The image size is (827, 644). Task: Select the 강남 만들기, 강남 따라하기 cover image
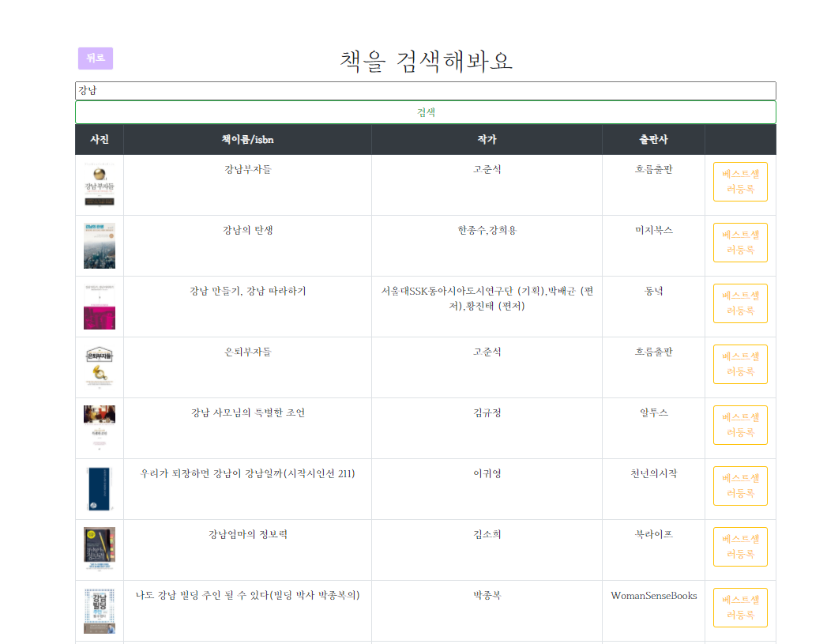click(x=100, y=307)
